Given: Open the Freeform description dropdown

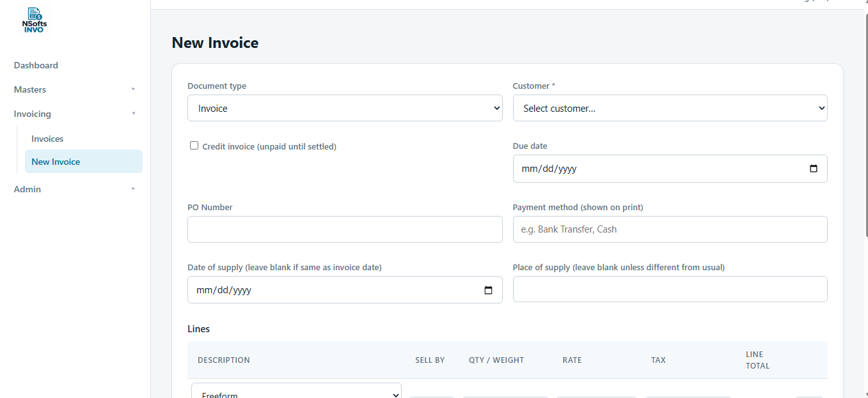Looking at the screenshot, I should pos(296,390).
